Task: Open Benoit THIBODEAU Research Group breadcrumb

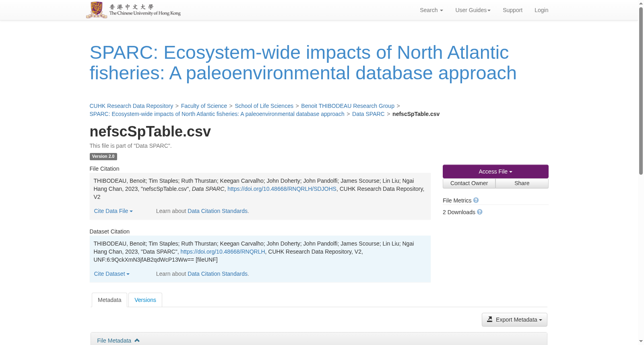Action: point(348,106)
